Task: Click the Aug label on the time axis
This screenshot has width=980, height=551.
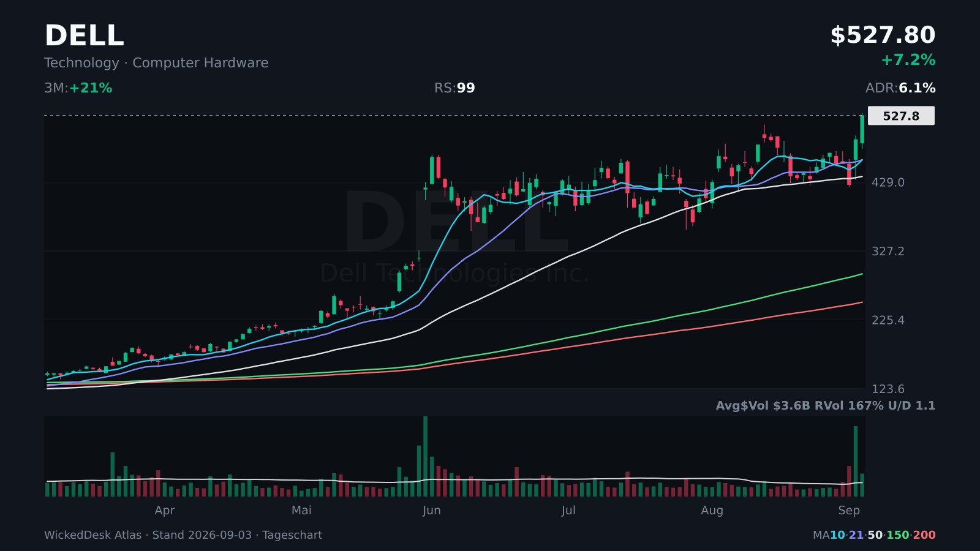Action: point(712,511)
